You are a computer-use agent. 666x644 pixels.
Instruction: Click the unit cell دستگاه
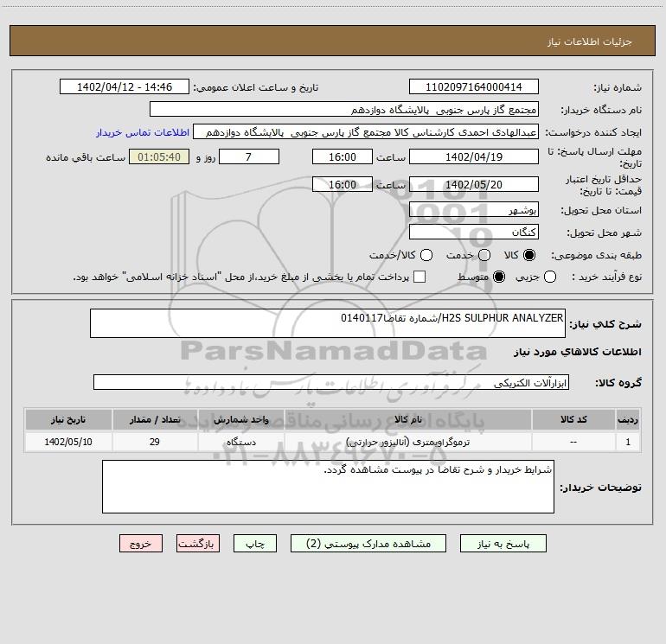point(240,442)
